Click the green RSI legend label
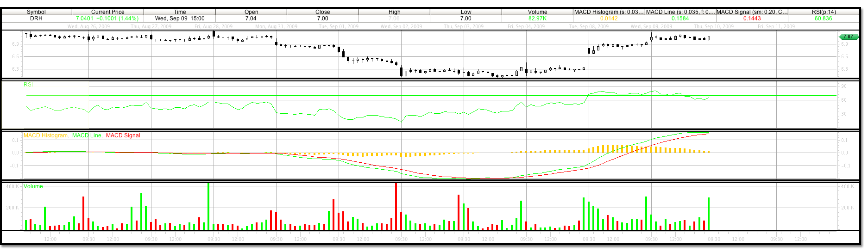868x252 pixels. click(28, 85)
